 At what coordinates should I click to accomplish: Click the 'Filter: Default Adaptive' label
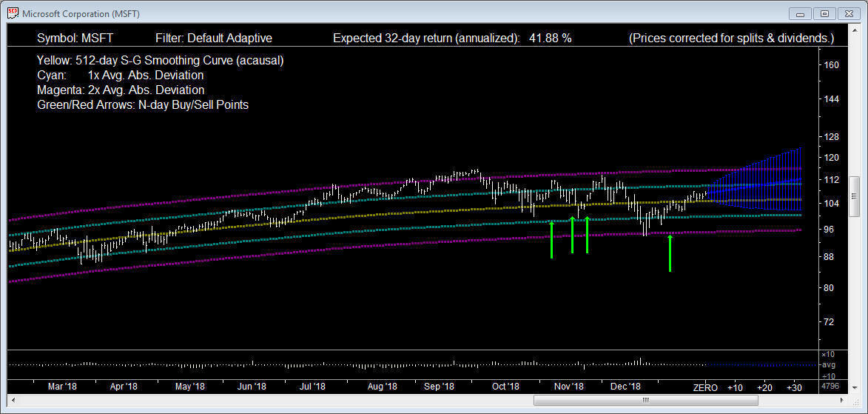215,39
